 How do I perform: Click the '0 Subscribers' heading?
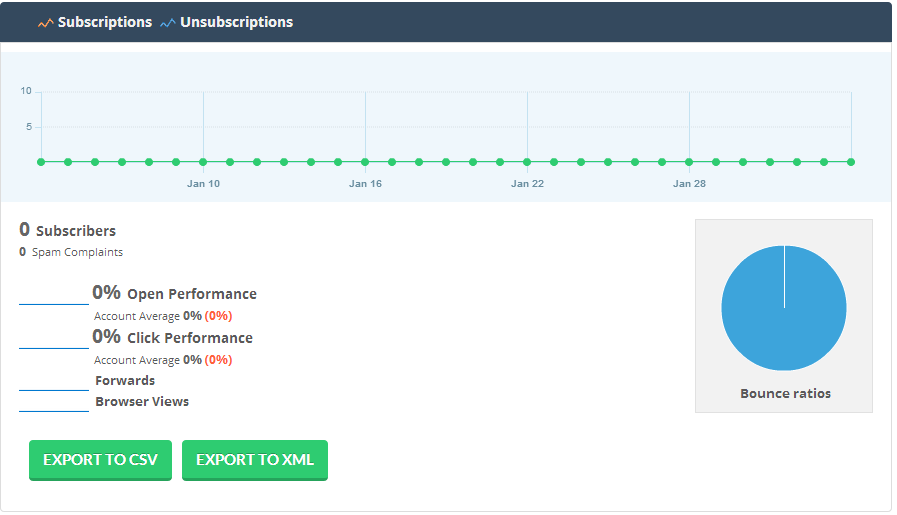pyautogui.click(x=68, y=230)
